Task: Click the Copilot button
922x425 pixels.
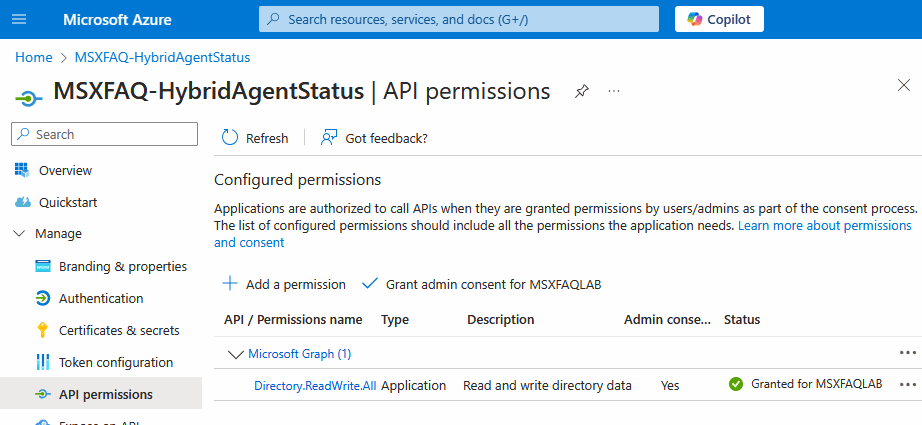Action: pyautogui.click(x=719, y=19)
